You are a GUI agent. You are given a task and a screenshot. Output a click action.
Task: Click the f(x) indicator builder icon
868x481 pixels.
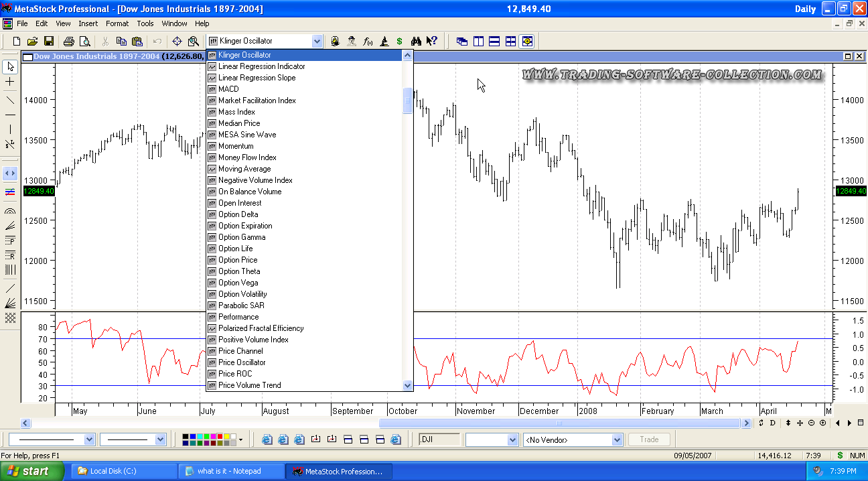pos(368,42)
